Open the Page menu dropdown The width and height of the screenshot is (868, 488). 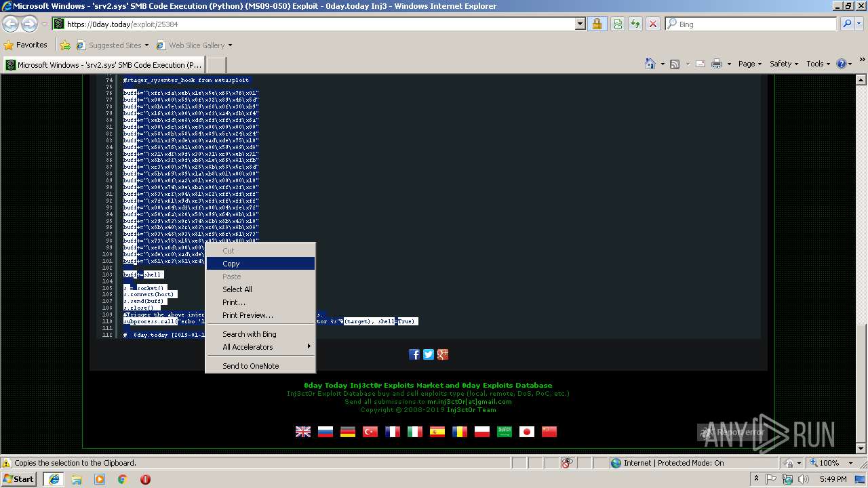(749, 64)
